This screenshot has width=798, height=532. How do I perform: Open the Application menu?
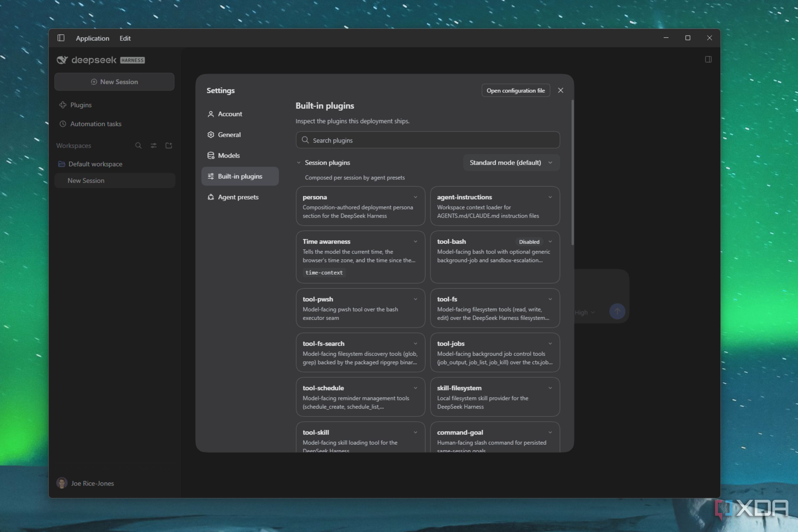pos(93,38)
